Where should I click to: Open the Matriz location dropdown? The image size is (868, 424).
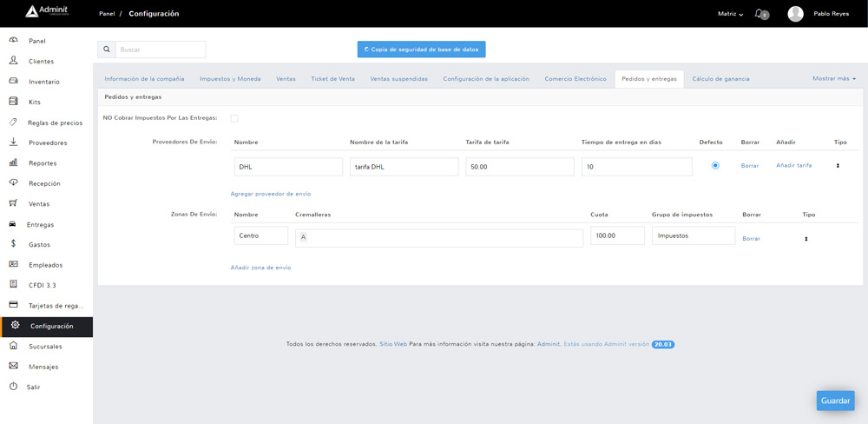point(730,14)
